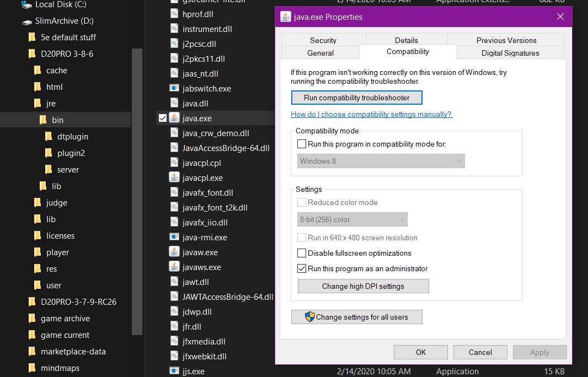Confirm with the OK button
Screen dimensions: 588x377
421,352
